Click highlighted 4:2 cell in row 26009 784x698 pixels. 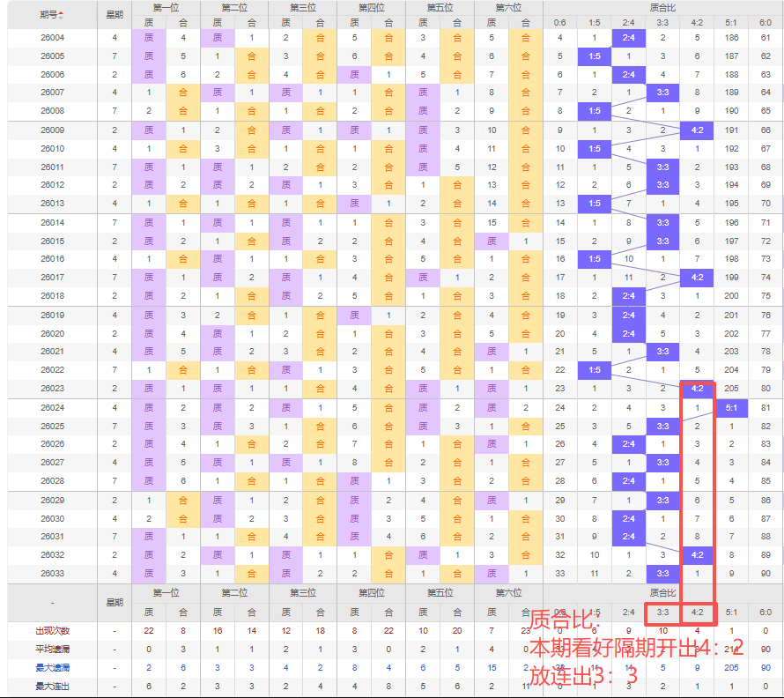[x=697, y=130]
